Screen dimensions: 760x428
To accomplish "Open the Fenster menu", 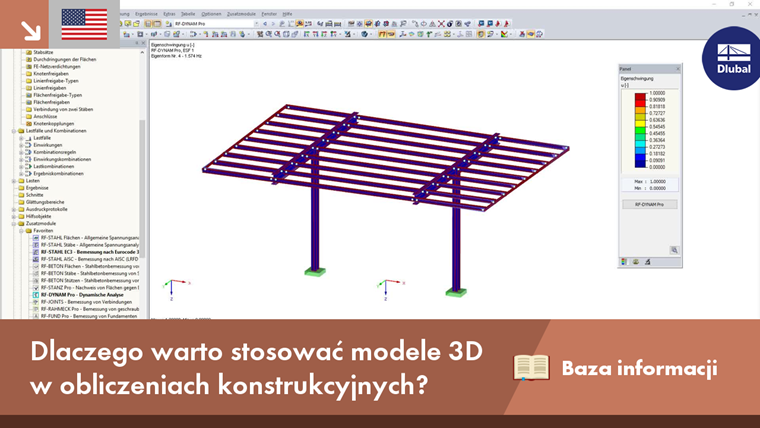I will point(269,14).
